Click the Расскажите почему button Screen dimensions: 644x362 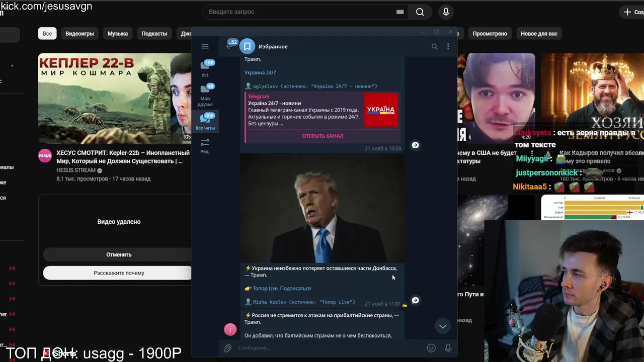(x=119, y=273)
